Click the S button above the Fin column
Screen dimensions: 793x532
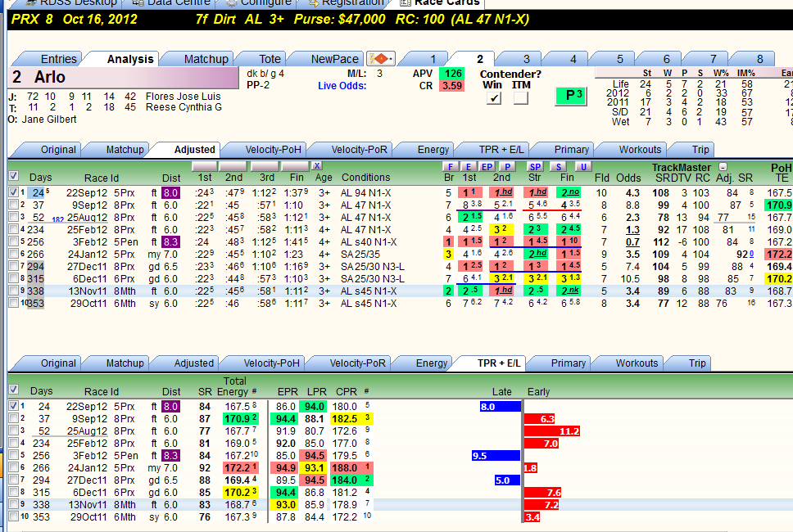559,167
